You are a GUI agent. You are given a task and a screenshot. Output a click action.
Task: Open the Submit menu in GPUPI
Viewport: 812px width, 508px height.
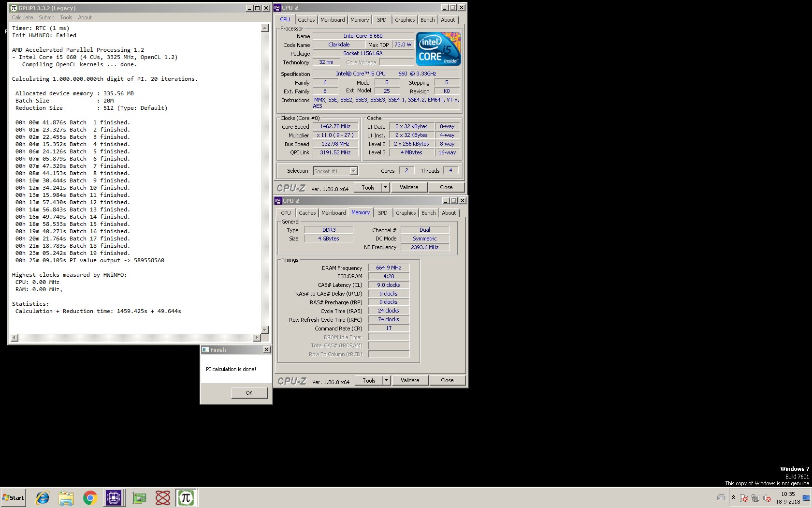pos(46,17)
